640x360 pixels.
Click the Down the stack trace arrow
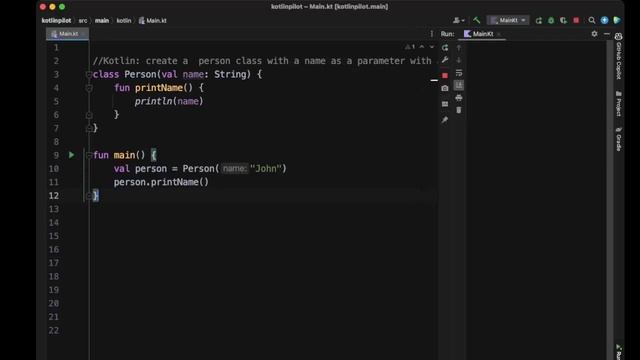point(459,60)
